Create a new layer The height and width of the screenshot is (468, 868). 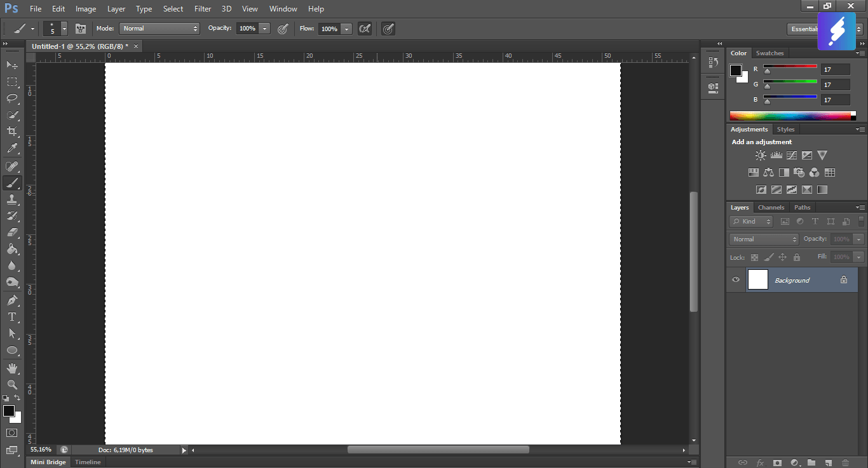pyautogui.click(x=827, y=463)
